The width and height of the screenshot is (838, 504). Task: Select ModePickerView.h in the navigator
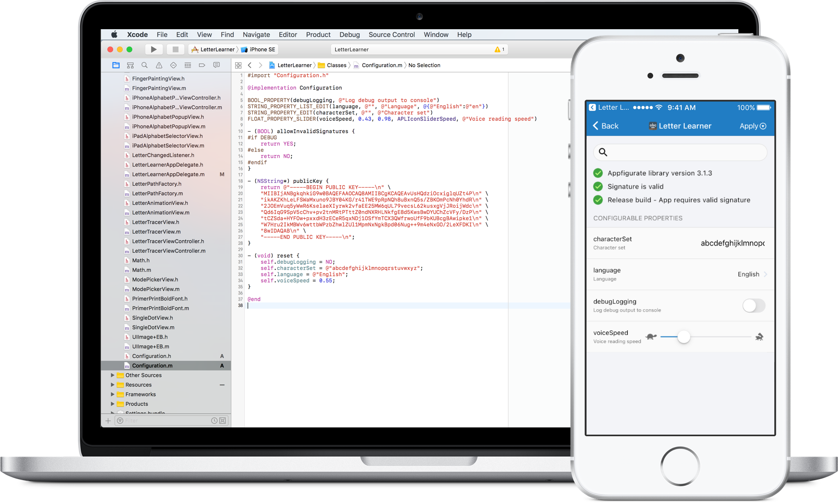click(x=166, y=280)
